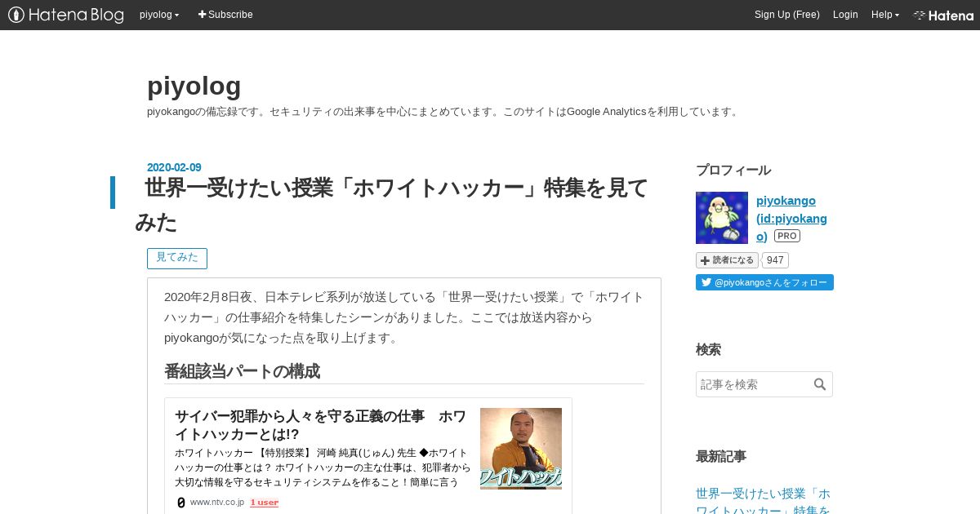Expand the Help dropdown menu

885,15
